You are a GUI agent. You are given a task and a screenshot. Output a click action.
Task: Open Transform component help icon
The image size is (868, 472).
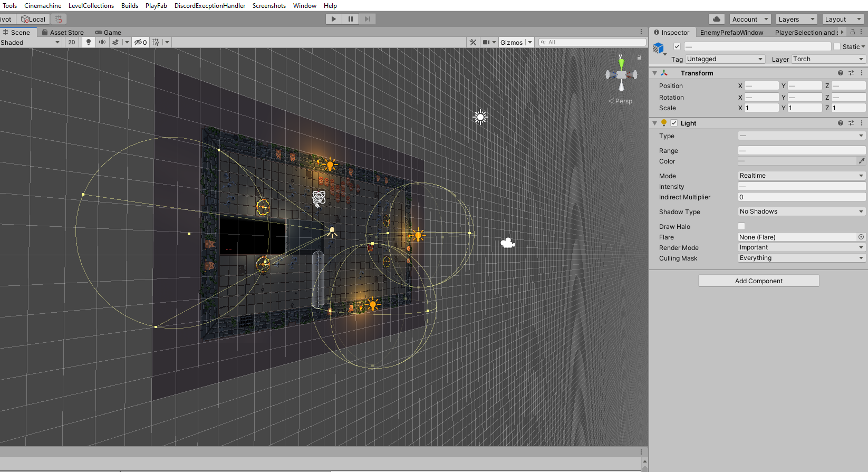pyautogui.click(x=841, y=73)
